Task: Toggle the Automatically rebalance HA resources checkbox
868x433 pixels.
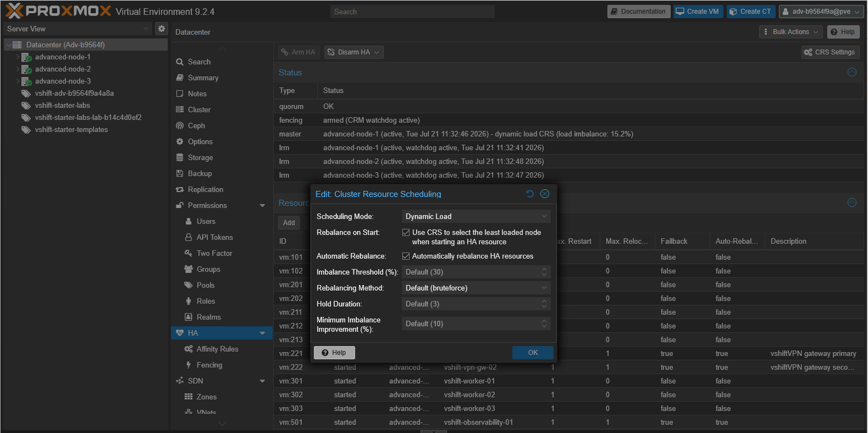Action: [406, 256]
